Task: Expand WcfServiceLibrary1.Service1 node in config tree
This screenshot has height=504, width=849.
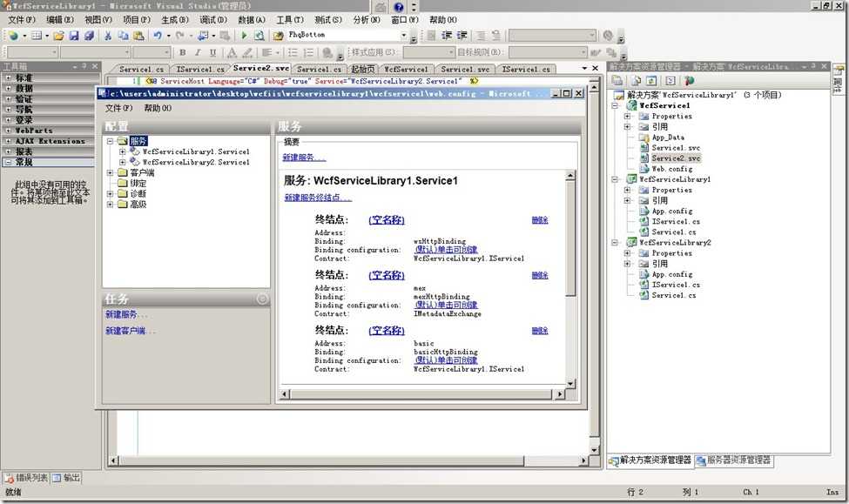Action: pos(123,151)
